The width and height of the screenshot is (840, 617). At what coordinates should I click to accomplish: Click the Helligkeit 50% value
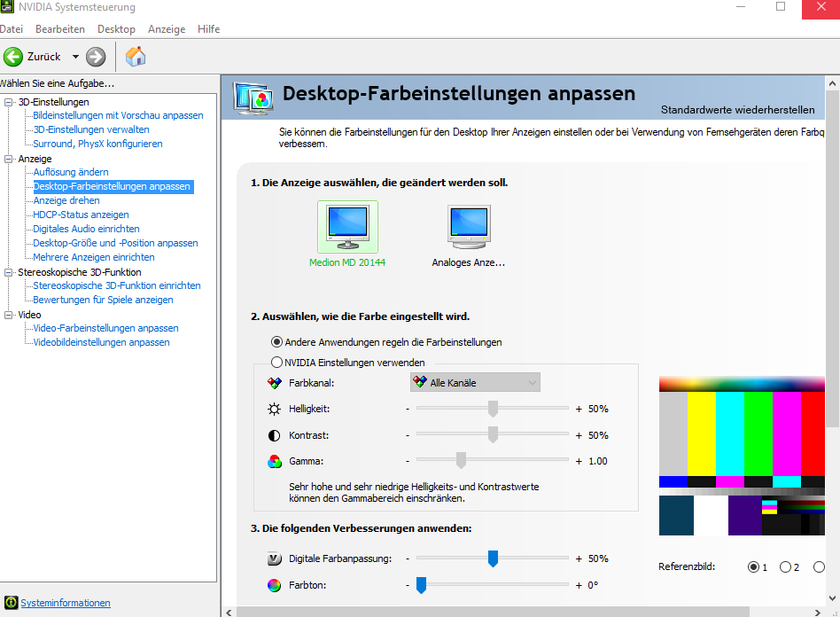[x=598, y=409]
